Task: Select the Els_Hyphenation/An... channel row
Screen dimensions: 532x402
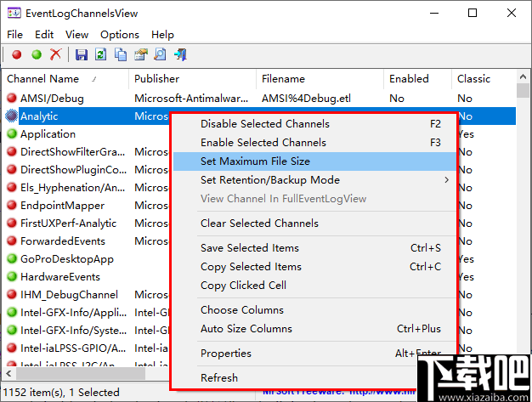Action: 72,187
